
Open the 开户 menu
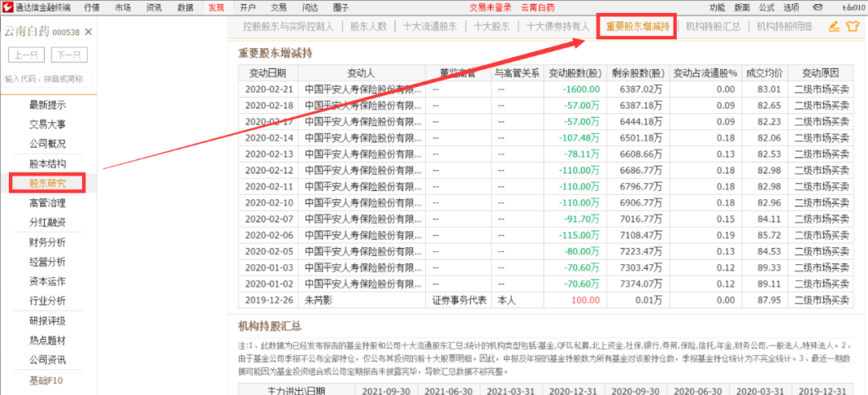(x=248, y=7)
